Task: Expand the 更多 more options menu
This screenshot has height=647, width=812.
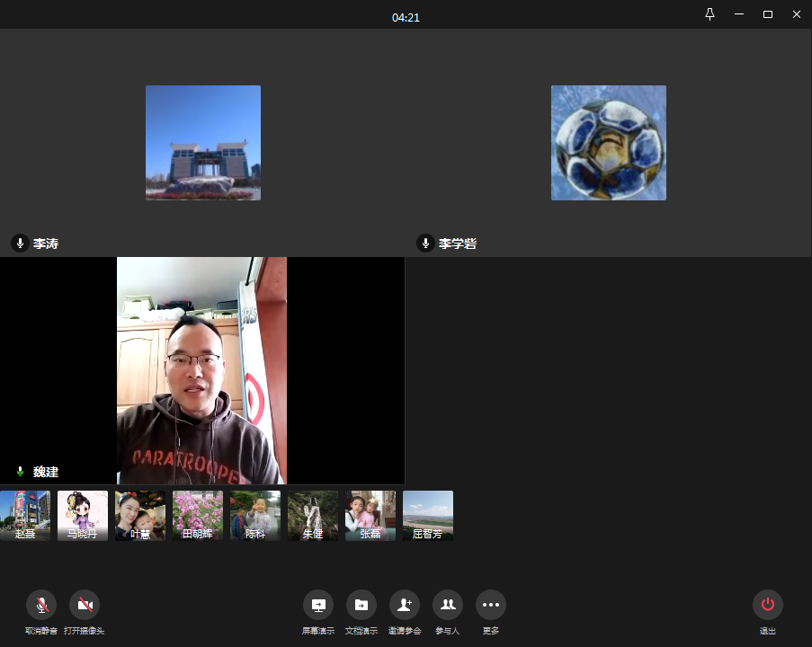Action: coord(490,605)
